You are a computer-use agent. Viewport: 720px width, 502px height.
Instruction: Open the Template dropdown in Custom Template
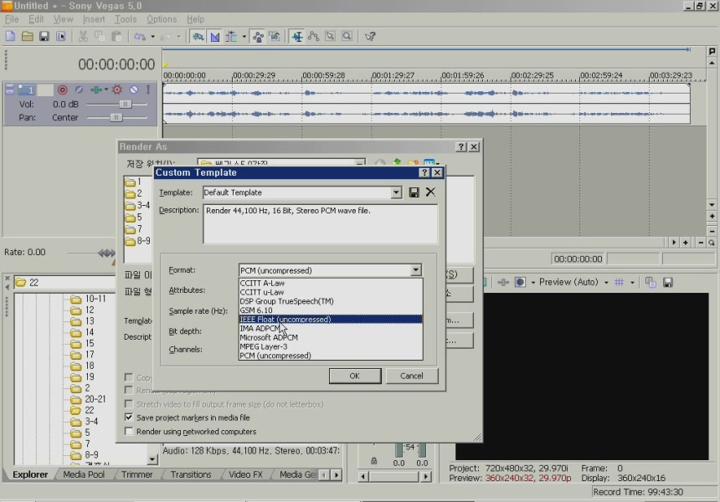[x=396, y=192]
